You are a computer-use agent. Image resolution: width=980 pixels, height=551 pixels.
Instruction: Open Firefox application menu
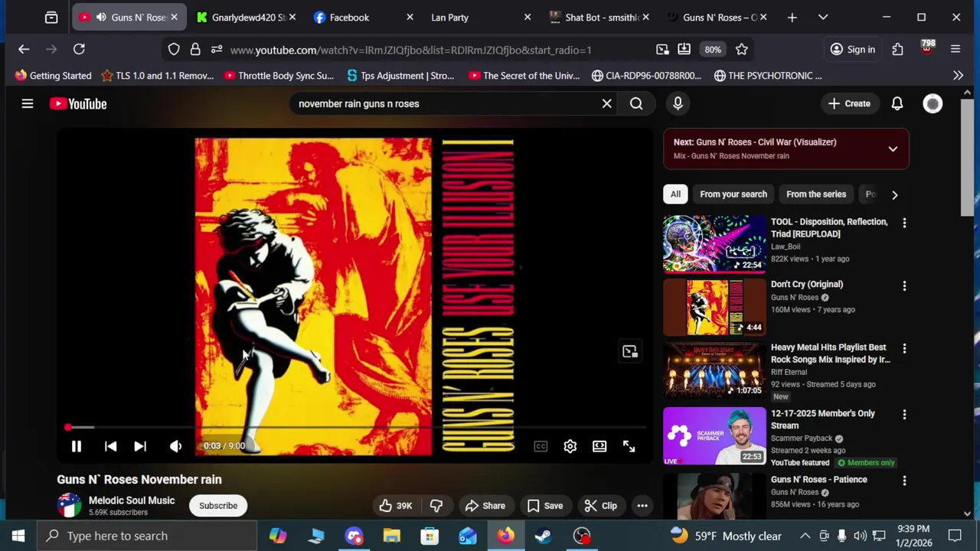point(955,49)
